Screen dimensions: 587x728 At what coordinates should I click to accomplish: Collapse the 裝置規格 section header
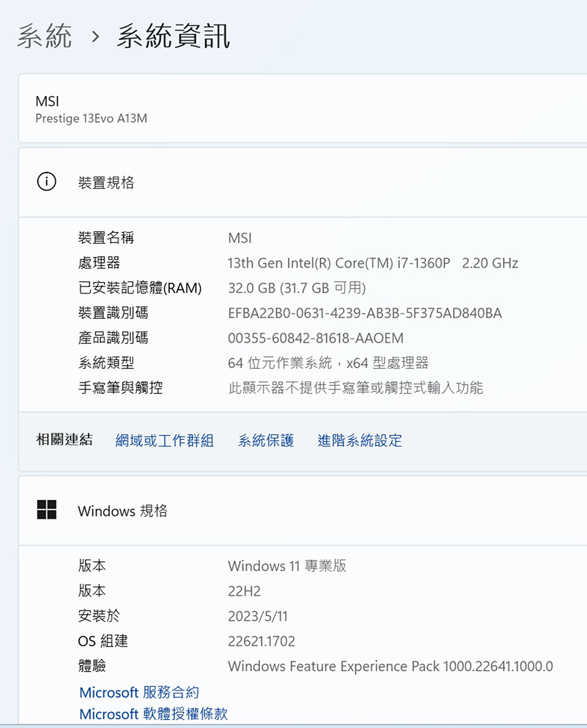(303, 182)
